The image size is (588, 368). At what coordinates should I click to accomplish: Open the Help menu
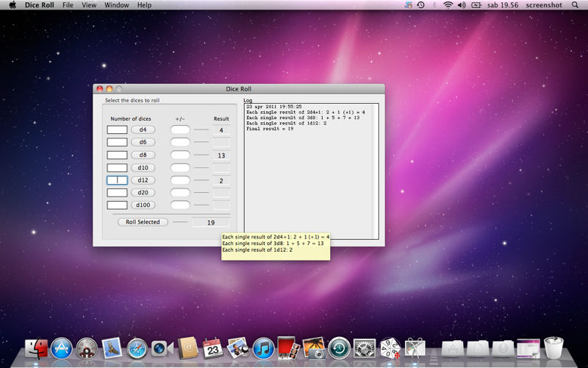coord(144,5)
